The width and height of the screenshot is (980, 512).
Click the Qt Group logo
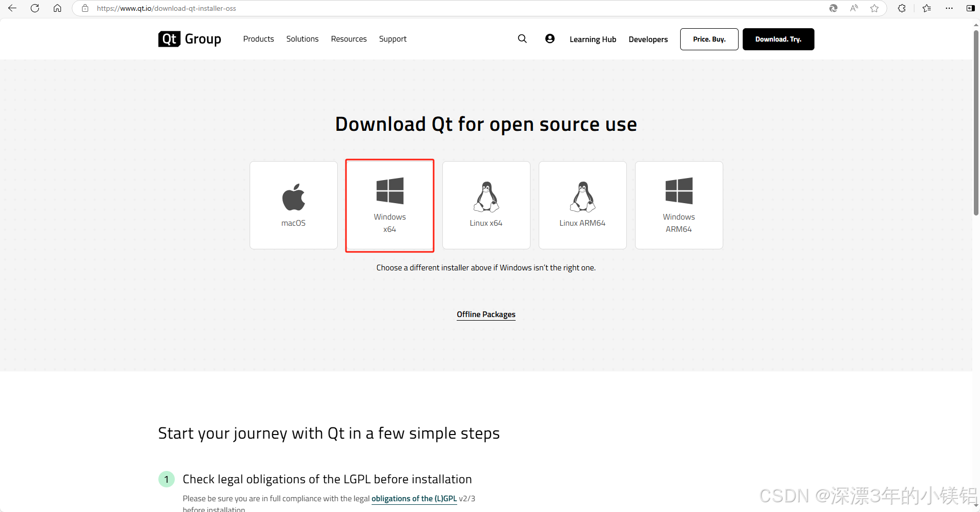click(190, 39)
